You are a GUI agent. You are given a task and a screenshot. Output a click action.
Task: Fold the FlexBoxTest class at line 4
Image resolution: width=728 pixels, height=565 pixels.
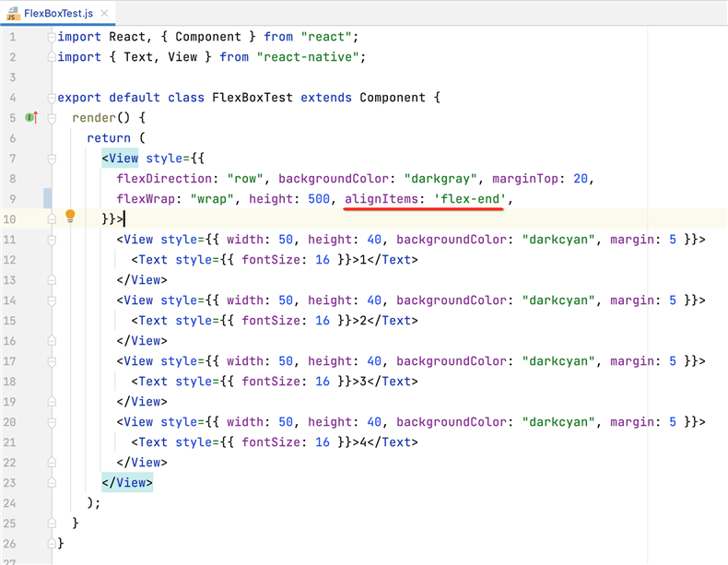click(x=53, y=98)
